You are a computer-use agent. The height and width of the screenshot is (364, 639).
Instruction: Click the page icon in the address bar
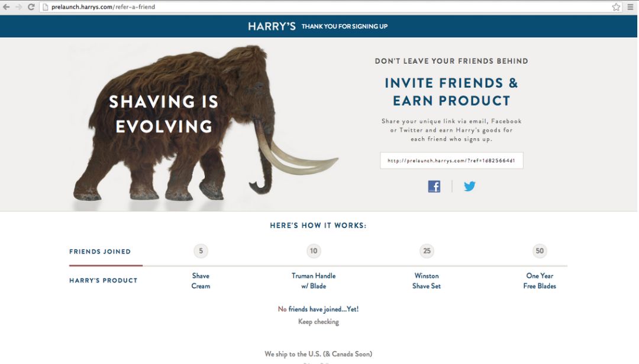tap(46, 7)
